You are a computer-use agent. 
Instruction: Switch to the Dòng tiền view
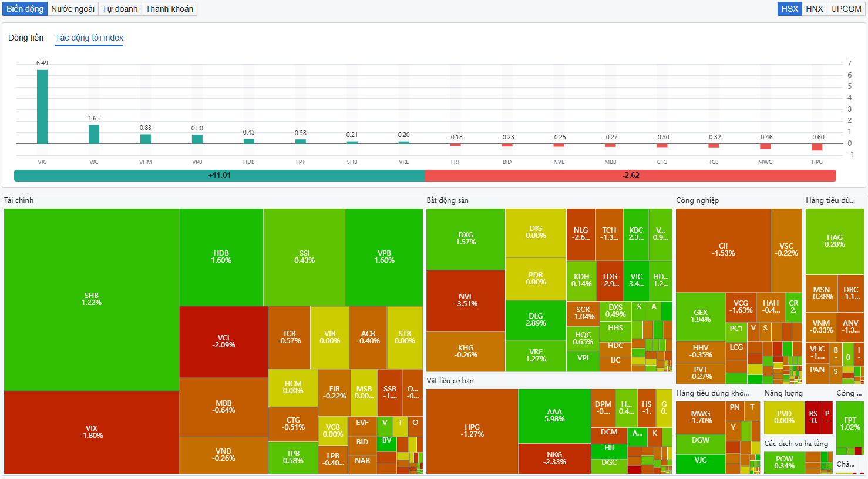coord(26,38)
